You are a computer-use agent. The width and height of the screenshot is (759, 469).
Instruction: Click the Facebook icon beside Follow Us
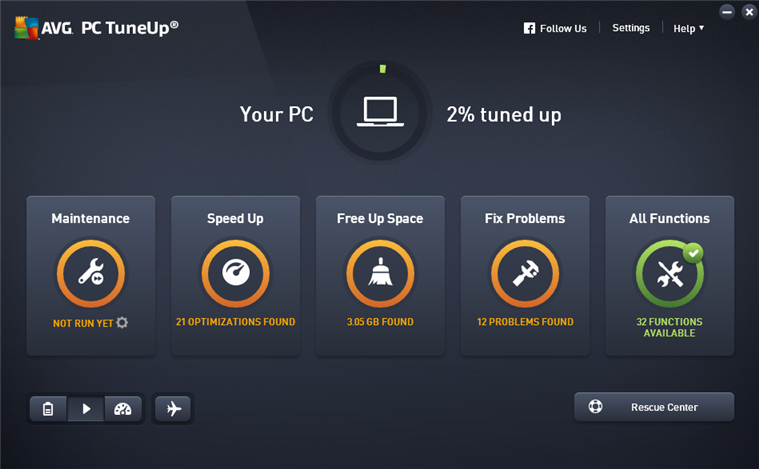530,28
